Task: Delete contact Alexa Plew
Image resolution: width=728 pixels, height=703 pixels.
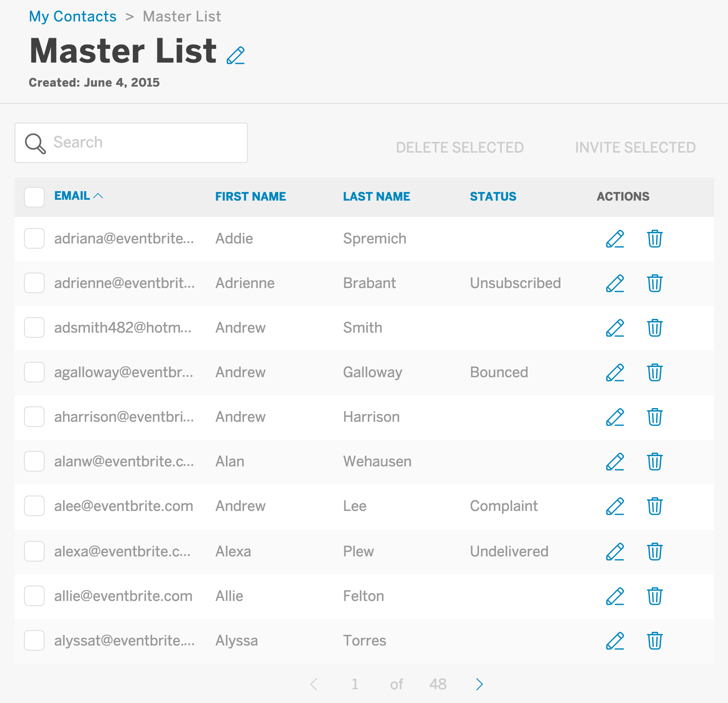Action: click(655, 552)
